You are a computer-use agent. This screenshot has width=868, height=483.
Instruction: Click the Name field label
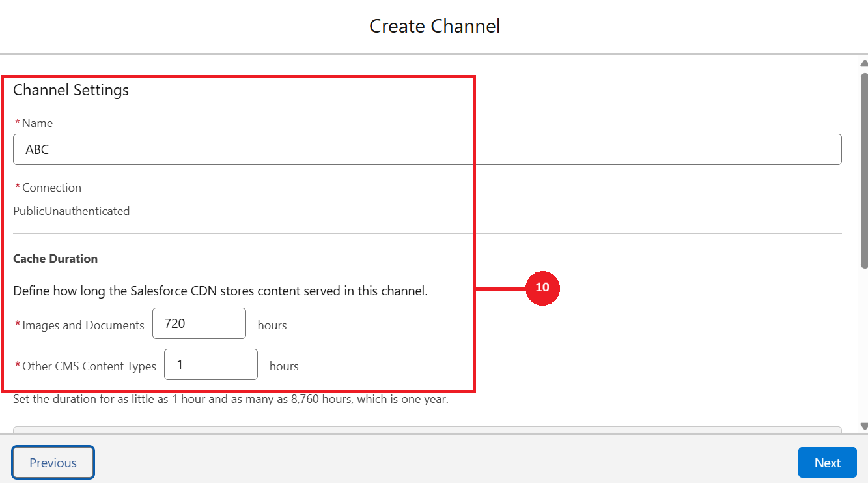coord(37,123)
